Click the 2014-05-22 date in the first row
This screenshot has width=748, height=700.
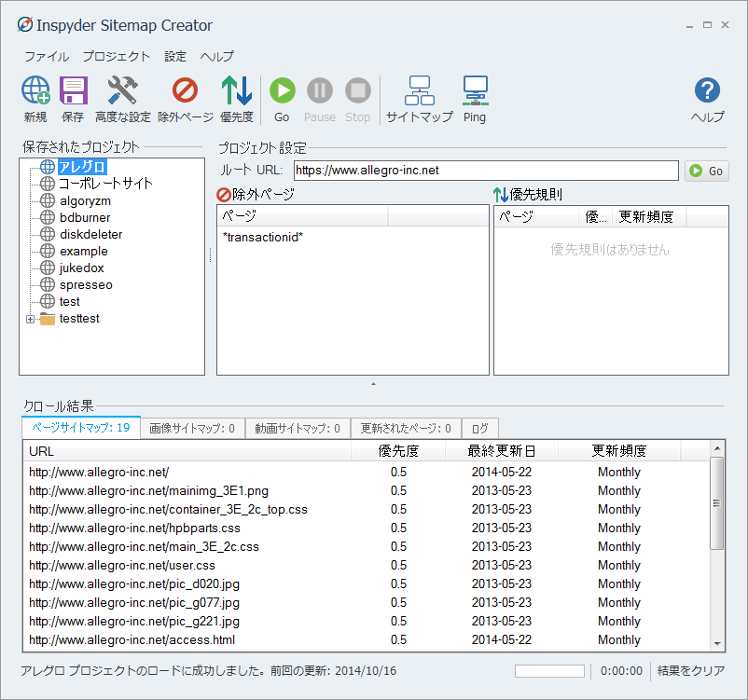tap(502, 472)
